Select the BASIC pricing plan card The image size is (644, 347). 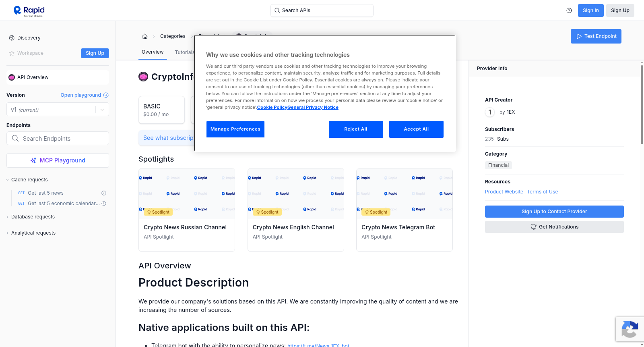tap(161, 110)
